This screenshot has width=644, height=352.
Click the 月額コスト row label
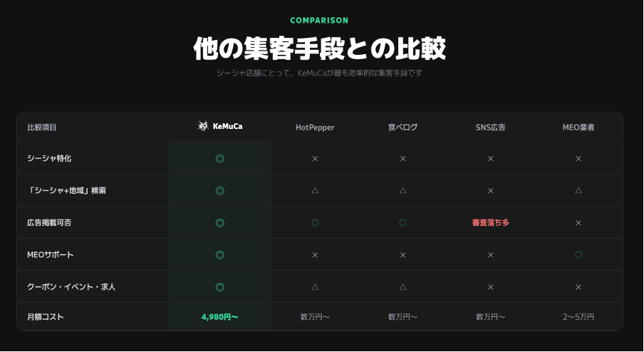pos(45,317)
